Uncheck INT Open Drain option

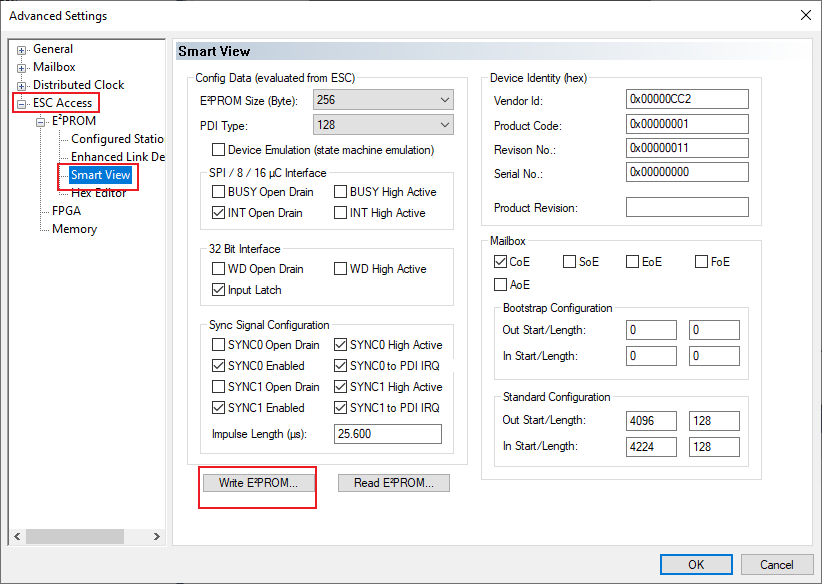tap(219, 213)
